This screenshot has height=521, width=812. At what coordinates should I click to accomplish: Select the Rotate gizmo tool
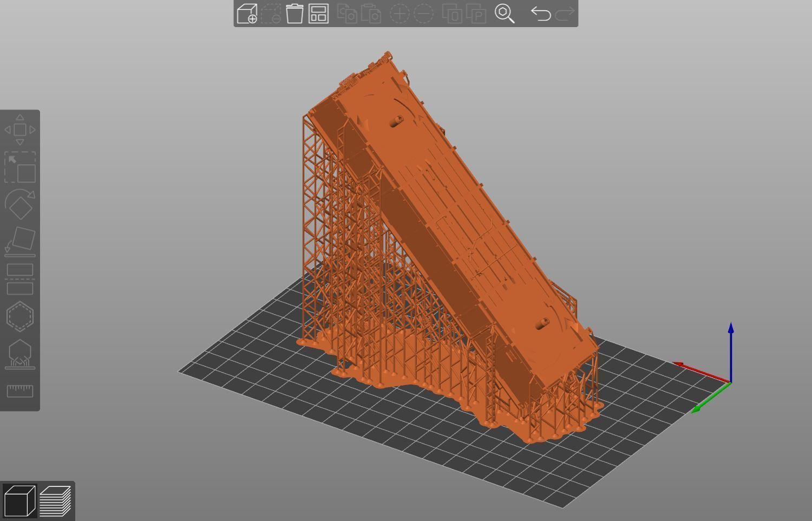click(x=20, y=204)
